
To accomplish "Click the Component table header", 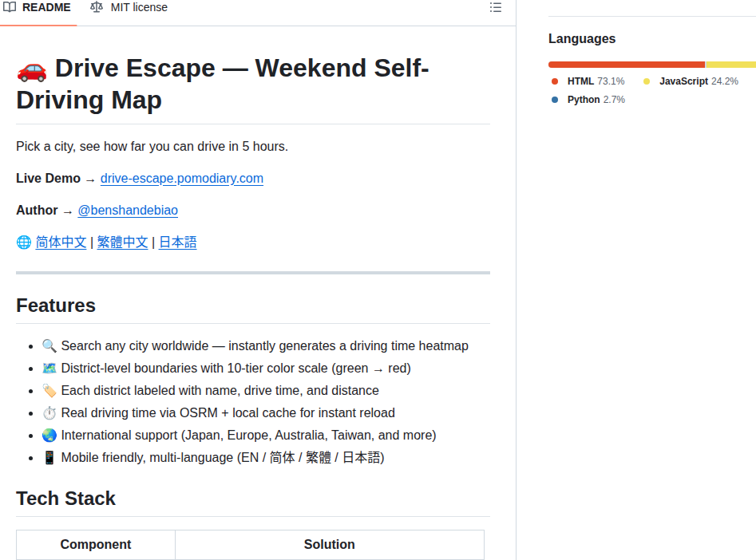I will pyautogui.click(x=96, y=544).
